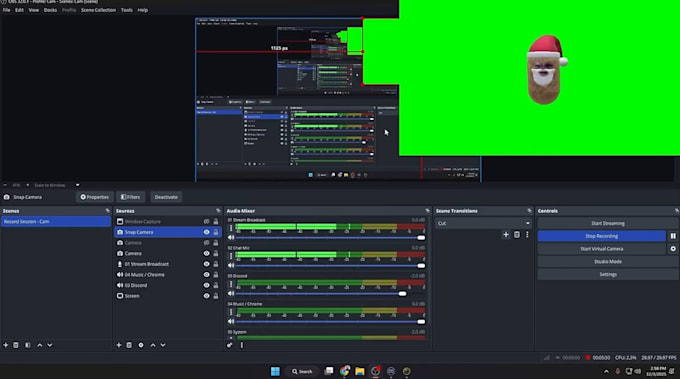This screenshot has width=680, height=379.
Task: Toggle lock on Window Capture source
Action: (x=216, y=222)
